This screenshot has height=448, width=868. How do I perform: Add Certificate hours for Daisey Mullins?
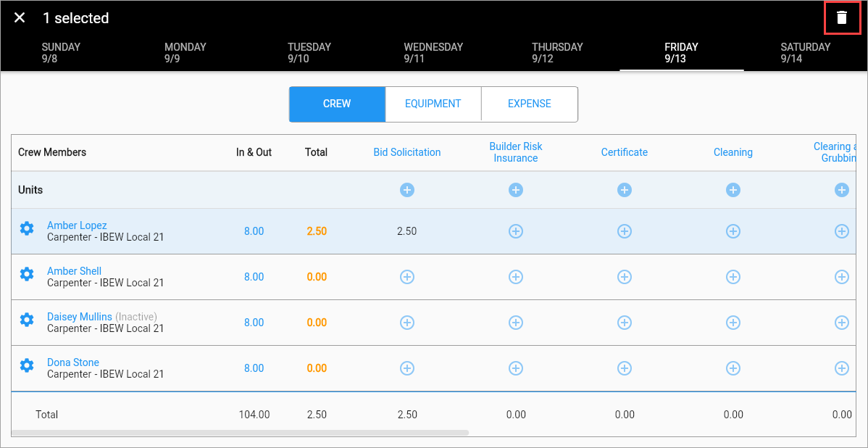click(625, 323)
